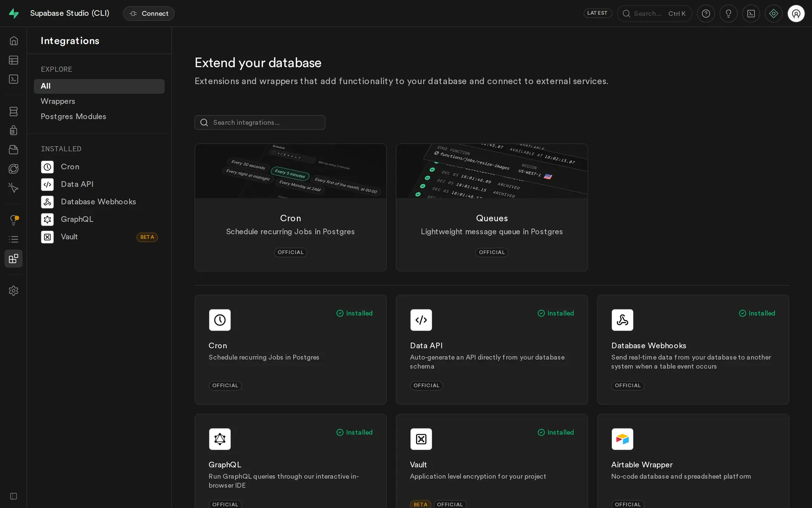Open the Data API integration card
812x508 pixels.
492,350
